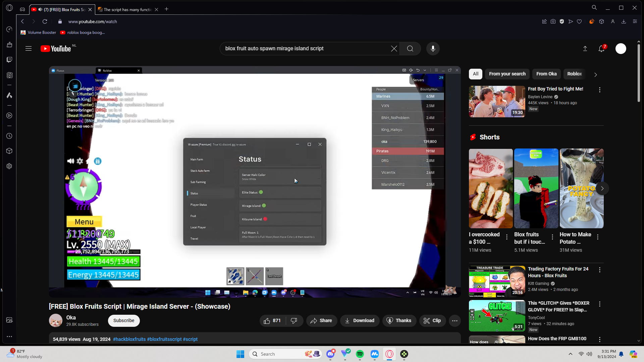644x362 pixels.
Task: Show next filter chips with arrow
Action: click(595, 74)
